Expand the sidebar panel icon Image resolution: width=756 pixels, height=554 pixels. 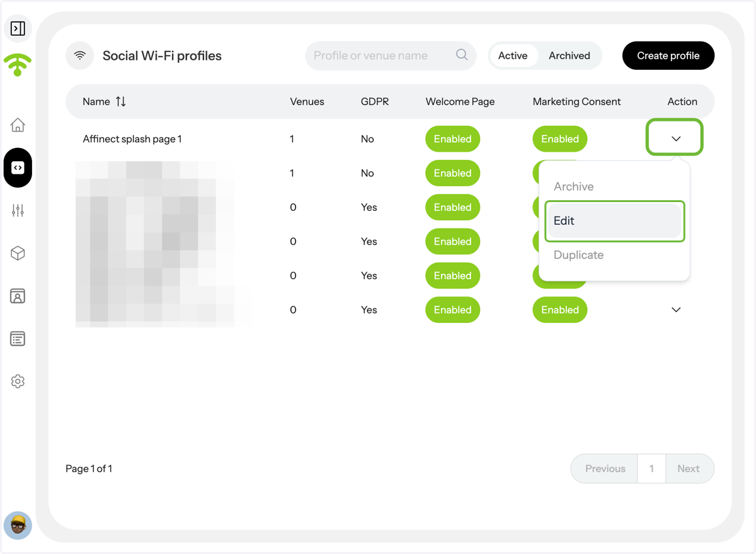pos(18,28)
